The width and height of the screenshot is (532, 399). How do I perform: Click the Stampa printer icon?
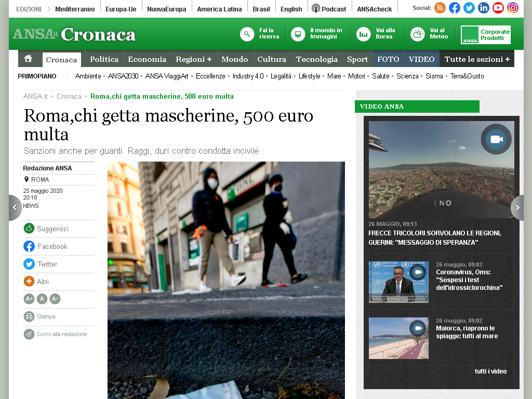[x=29, y=316]
